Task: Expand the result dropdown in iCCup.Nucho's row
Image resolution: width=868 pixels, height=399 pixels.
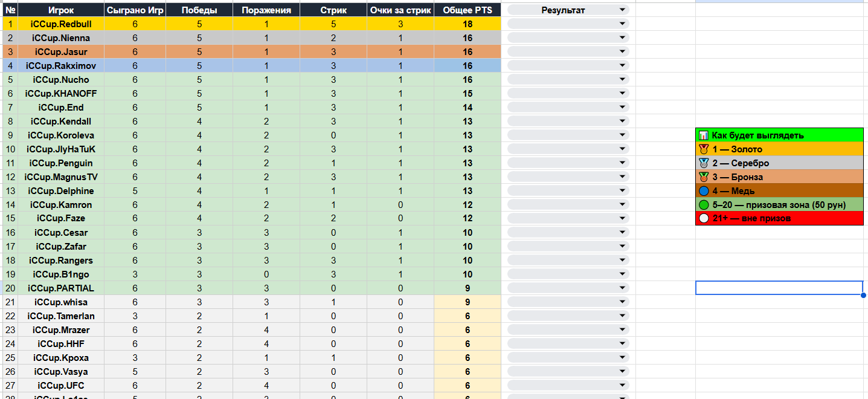Action: click(622, 80)
